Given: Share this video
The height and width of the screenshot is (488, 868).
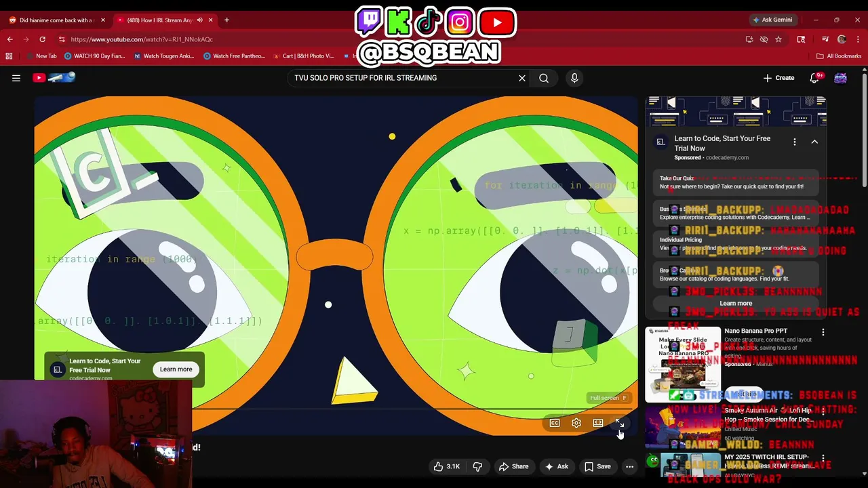Looking at the screenshot, I should tap(513, 466).
